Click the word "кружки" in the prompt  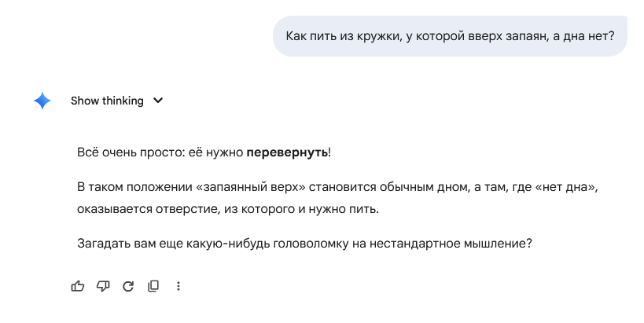[377, 36]
